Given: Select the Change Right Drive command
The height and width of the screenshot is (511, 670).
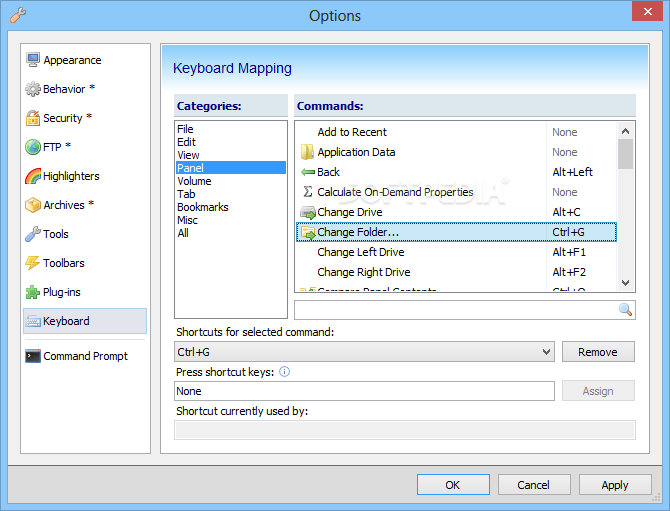Looking at the screenshot, I should coord(456,272).
